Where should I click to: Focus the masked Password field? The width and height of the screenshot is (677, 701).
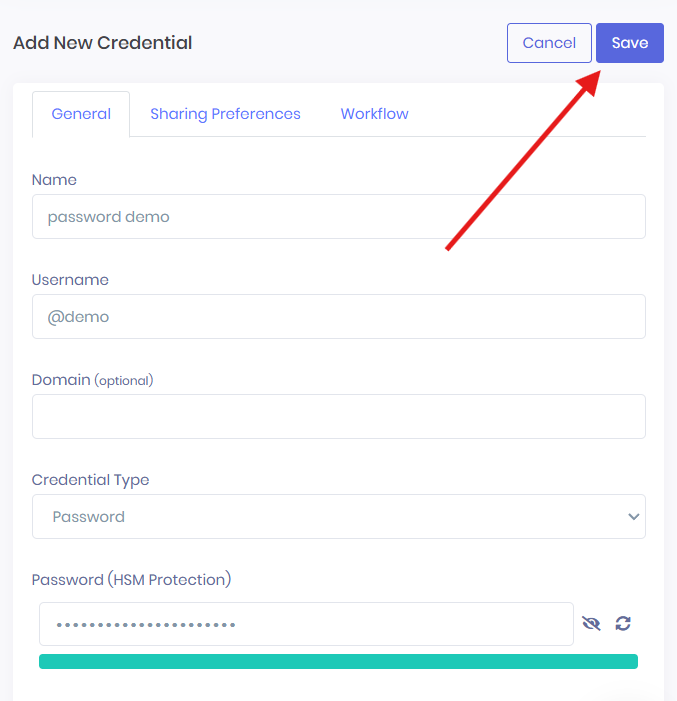tap(305, 624)
